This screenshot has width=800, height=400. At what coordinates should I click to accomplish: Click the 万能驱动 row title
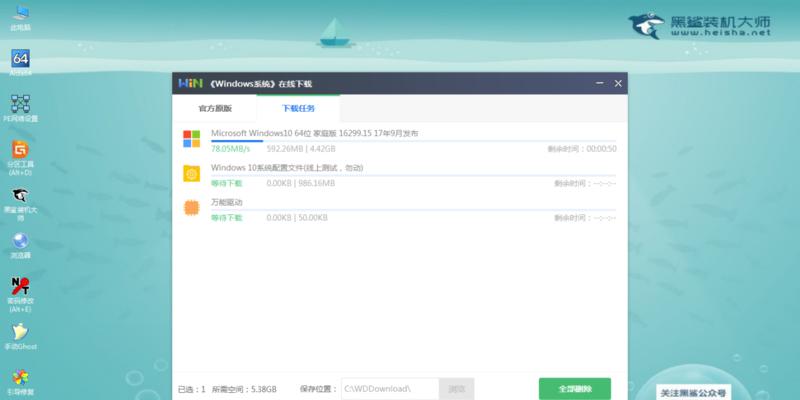227,203
